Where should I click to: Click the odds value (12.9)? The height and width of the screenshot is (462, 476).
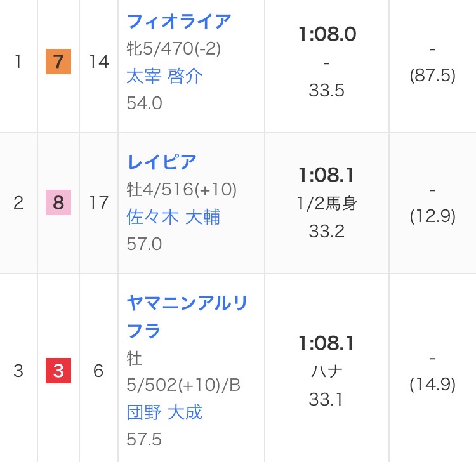[432, 217]
